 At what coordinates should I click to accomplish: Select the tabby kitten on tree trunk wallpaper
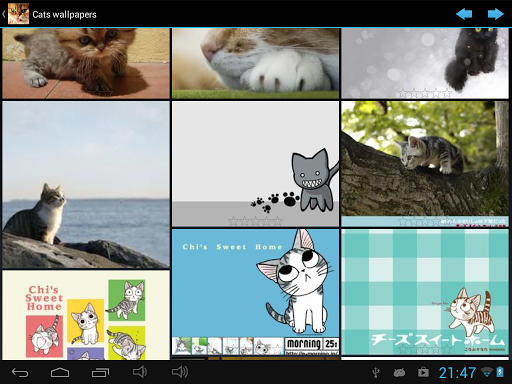pos(425,164)
